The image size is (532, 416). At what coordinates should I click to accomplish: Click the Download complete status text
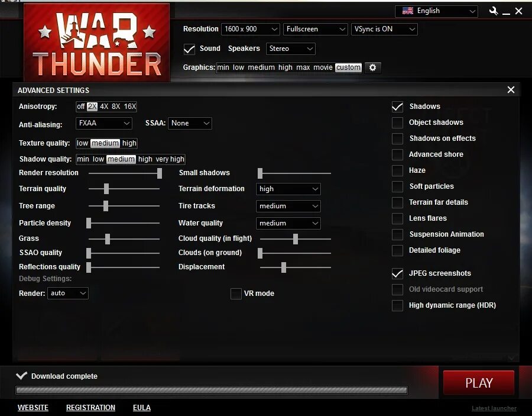pyautogui.click(x=64, y=376)
